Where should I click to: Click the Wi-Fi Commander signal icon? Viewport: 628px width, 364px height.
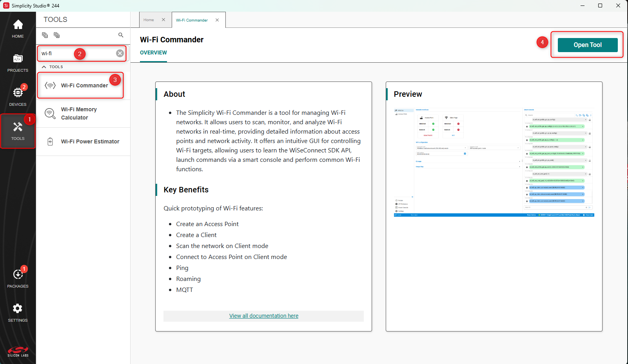[x=50, y=85]
